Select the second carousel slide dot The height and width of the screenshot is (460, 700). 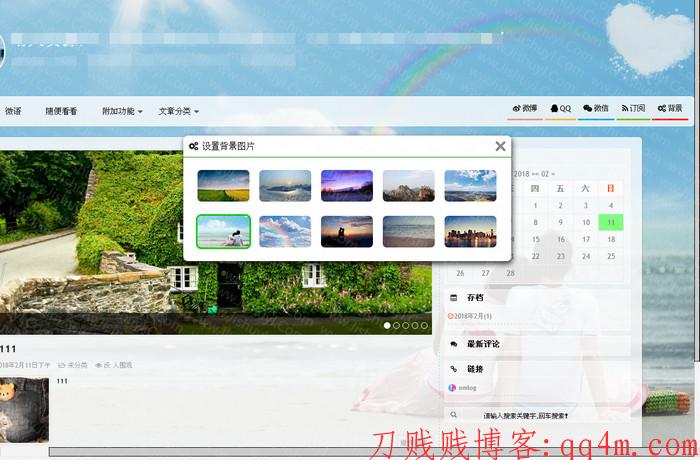pos(397,325)
